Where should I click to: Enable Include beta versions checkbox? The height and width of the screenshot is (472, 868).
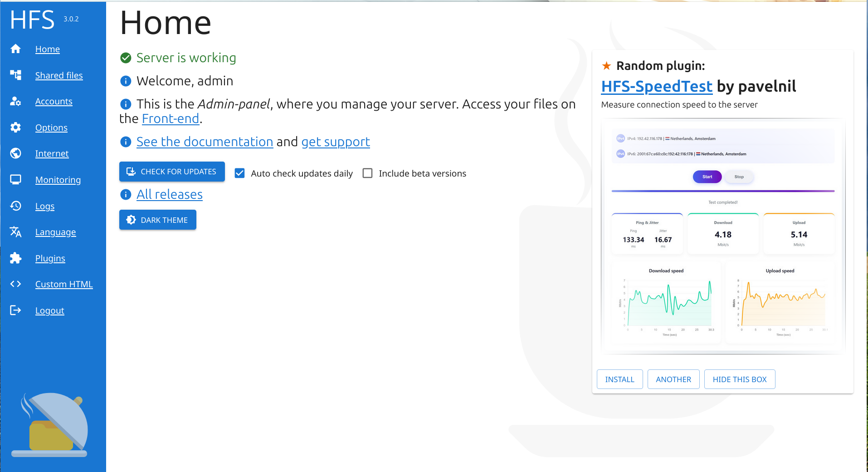(368, 173)
